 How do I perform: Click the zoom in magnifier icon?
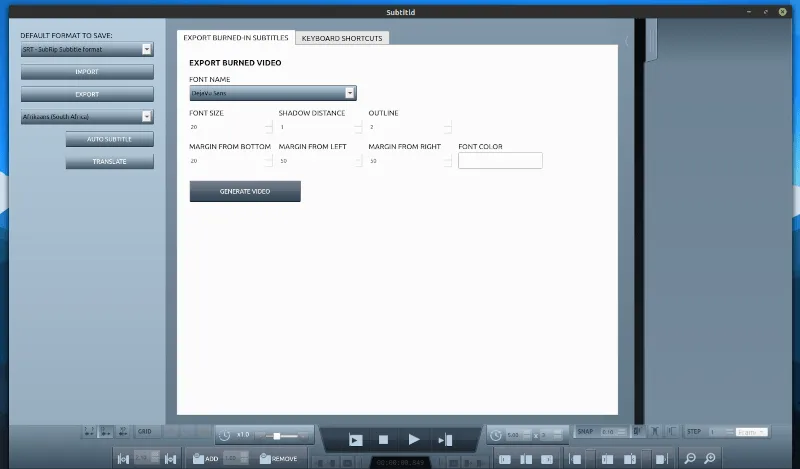point(710,458)
